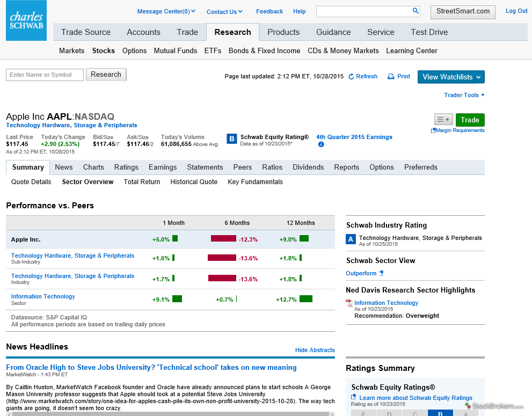The width and height of the screenshot is (532, 416).
Task: Click the Enter Name or Symbol field
Action: click(45, 75)
